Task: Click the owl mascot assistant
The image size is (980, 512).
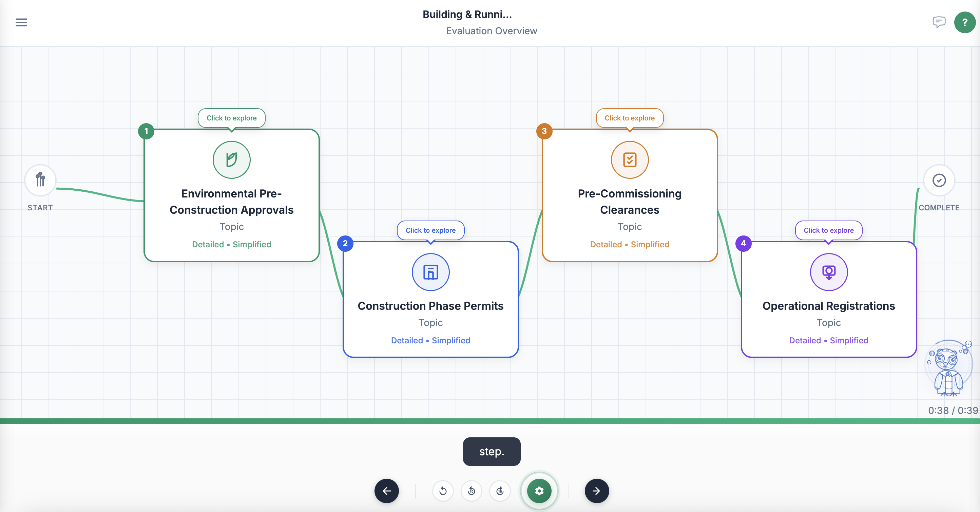Action: (948, 368)
